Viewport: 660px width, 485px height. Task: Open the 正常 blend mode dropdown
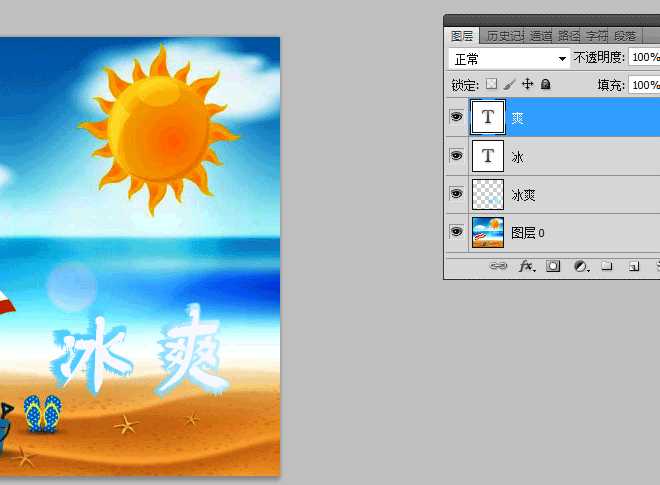point(508,59)
